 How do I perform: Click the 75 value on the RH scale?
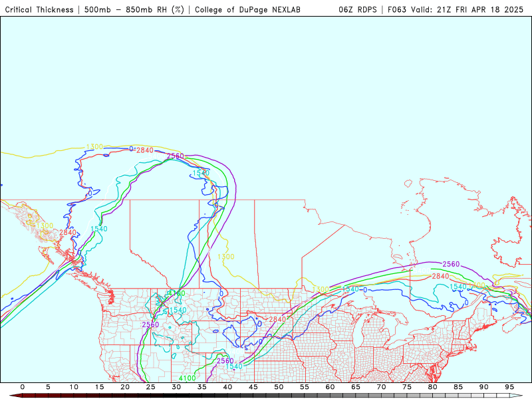pyautogui.click(x=407, y=387)
